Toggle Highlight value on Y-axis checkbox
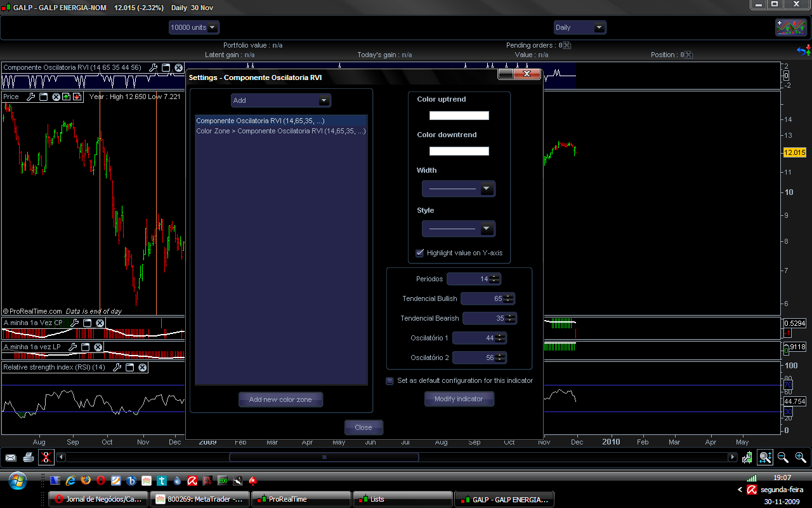Viewport: 812px width, 508px height. click(419, 253)
